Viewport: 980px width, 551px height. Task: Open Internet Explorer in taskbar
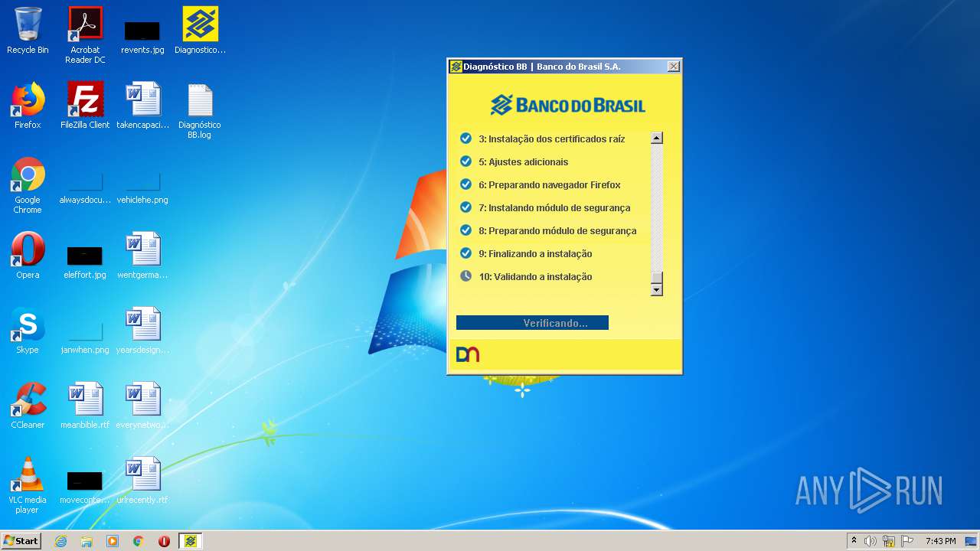(60, 541)
